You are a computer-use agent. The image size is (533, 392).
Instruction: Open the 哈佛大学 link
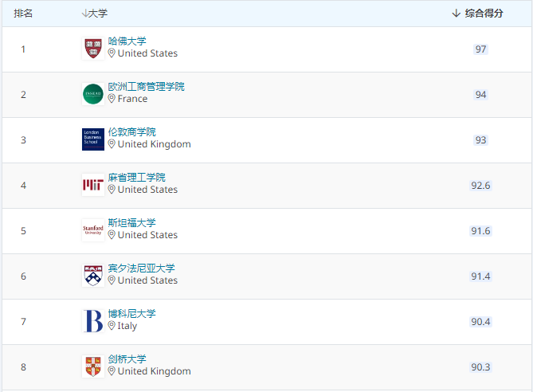pyautogui.click(x=127, y=41)
